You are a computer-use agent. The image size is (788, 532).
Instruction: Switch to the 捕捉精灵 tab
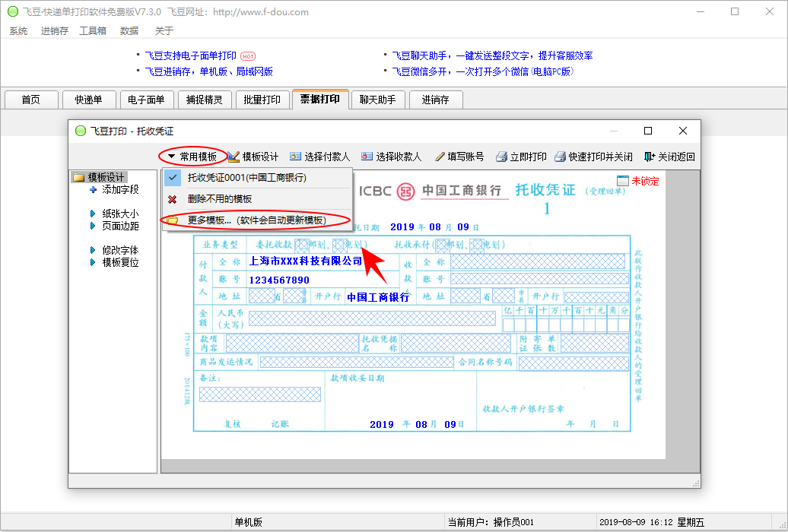tap(205, 100)
